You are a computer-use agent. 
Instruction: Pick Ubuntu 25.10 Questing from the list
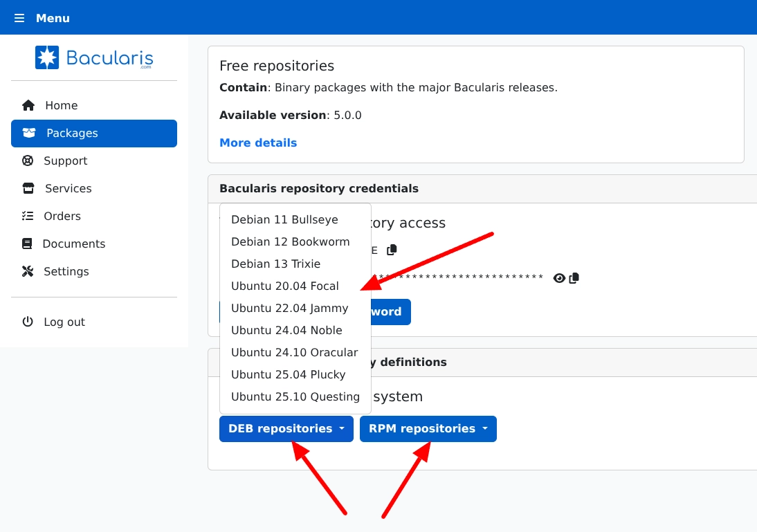[x=295, y=396]
